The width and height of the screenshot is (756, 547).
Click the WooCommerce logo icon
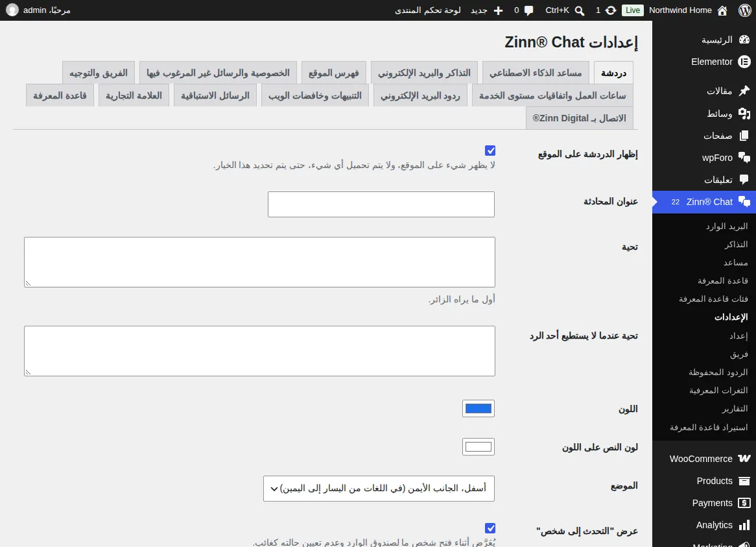pos(744,459)
